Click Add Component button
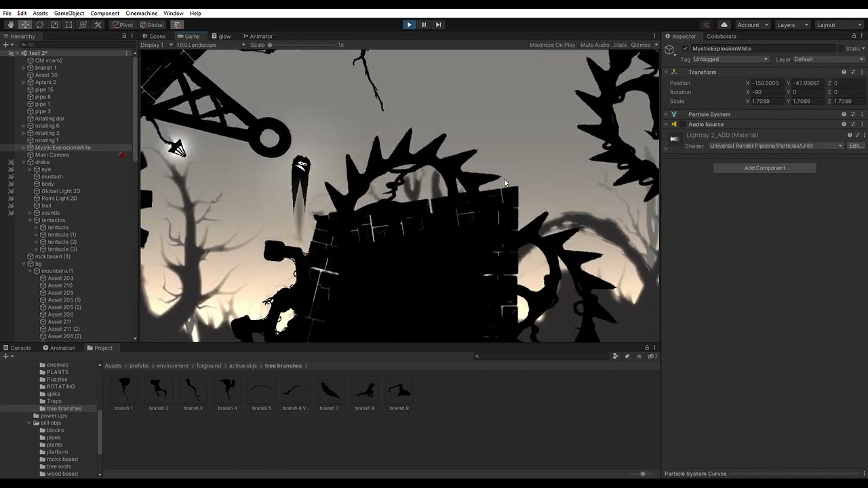This screenshot has height=488, width=868. (x=764, y=168)
